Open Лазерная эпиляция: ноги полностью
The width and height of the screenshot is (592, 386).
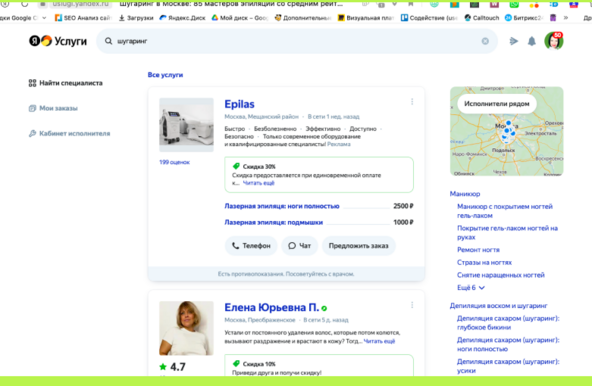point(282,206)
